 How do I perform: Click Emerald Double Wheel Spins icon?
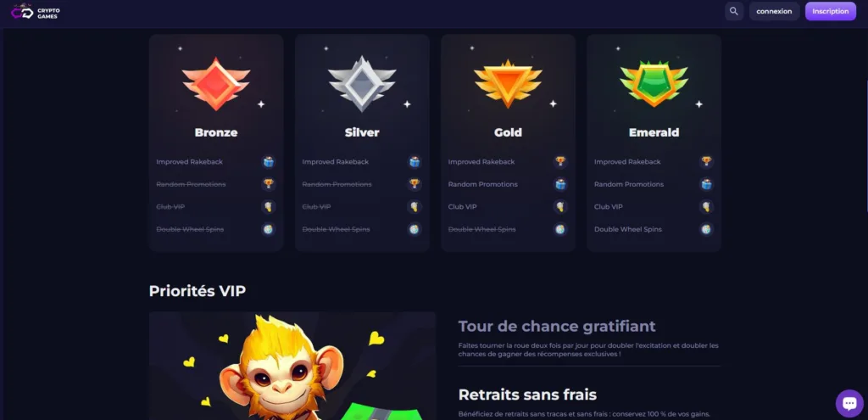pos(706,229)
